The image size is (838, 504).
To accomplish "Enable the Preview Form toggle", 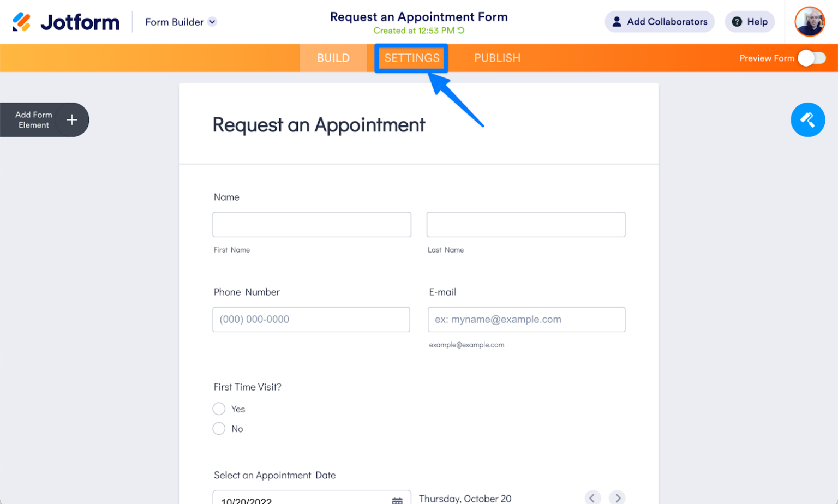I will (812, 58).
